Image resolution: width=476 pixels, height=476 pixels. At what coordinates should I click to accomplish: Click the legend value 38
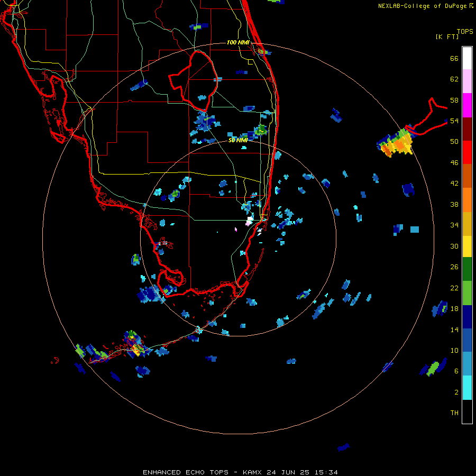click(x=454, y=204)
